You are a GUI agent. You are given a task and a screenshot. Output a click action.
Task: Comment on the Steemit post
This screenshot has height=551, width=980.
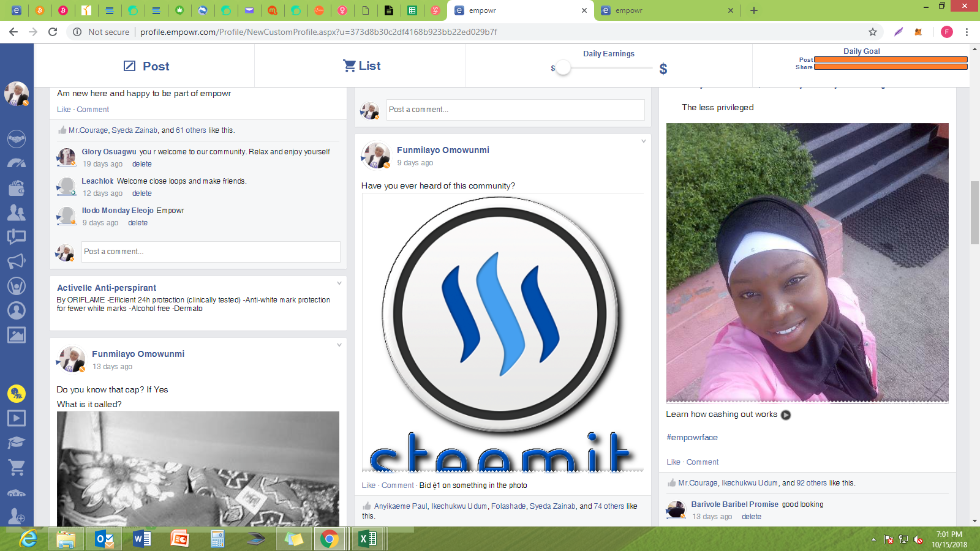coord(398,485)
